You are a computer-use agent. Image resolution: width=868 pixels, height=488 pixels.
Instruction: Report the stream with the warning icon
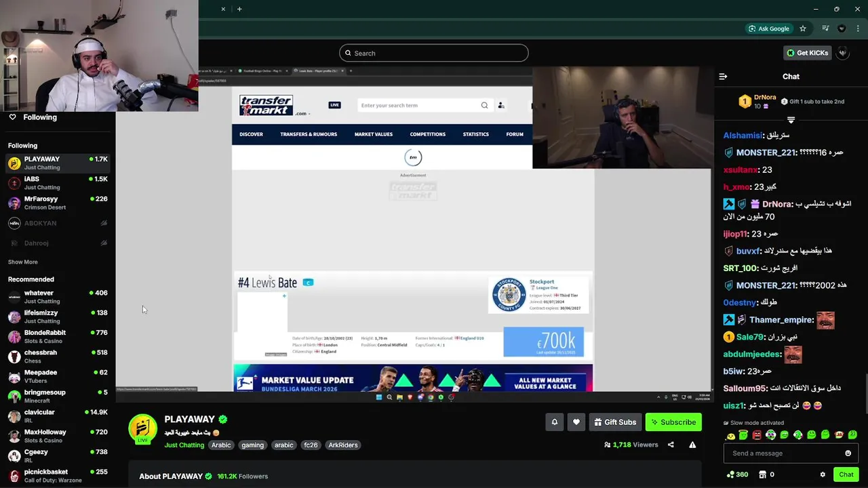tap(692, 445)
